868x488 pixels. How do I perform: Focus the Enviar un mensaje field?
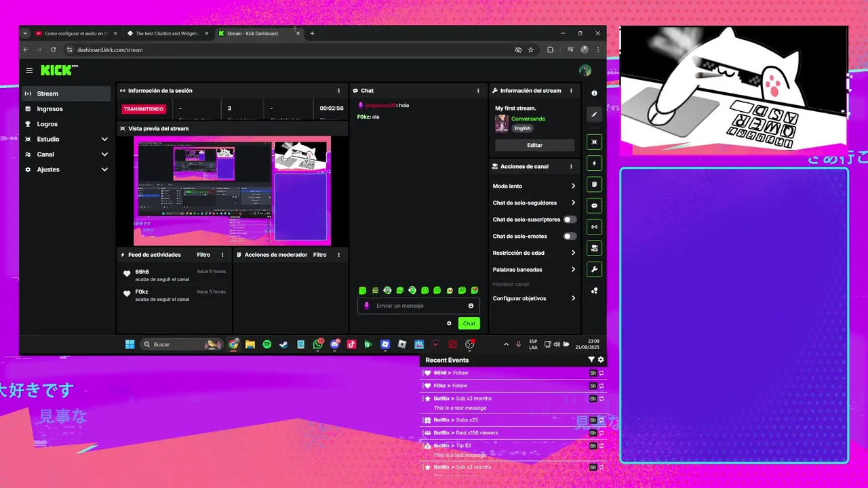[418, 306]
